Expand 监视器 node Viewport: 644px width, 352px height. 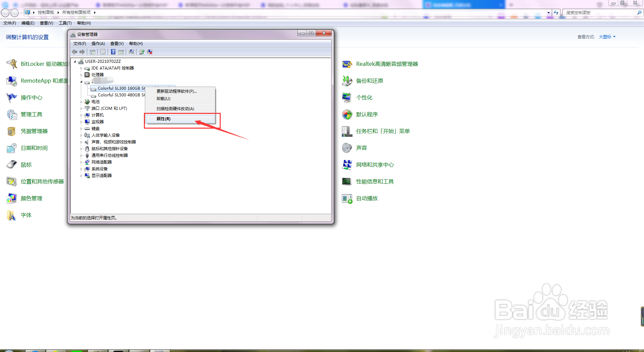(x=81, y=122)
